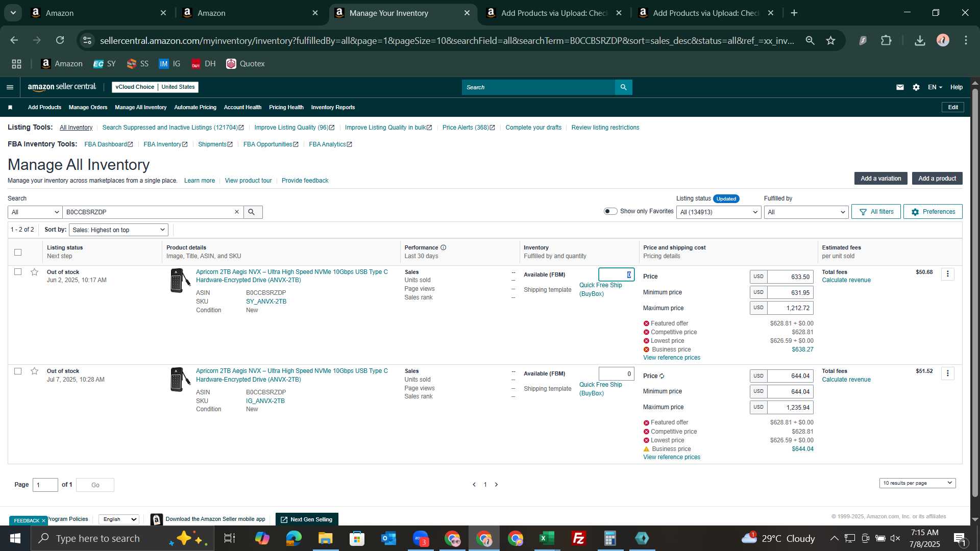Open Inventory Reports menu item
Viewport: 980px width, 551px height.
click(x=333, y=107)
